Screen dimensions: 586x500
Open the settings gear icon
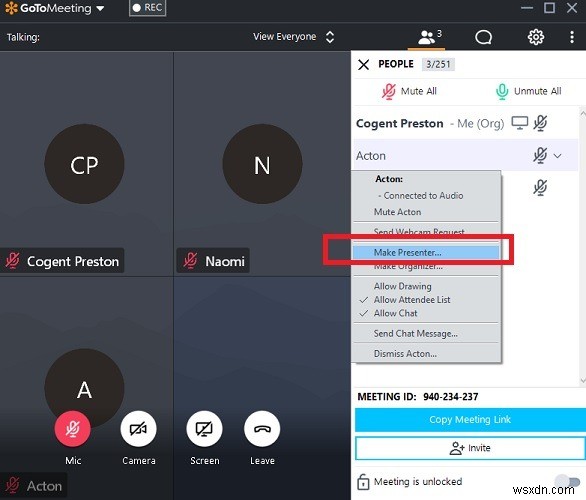(536, 37)
